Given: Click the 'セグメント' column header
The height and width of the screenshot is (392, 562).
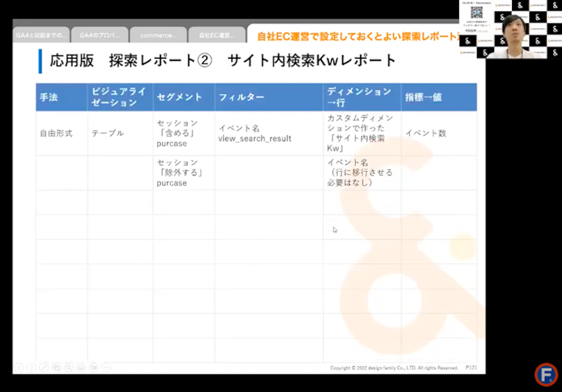Looking at the screenshot, I should (184, 97).
